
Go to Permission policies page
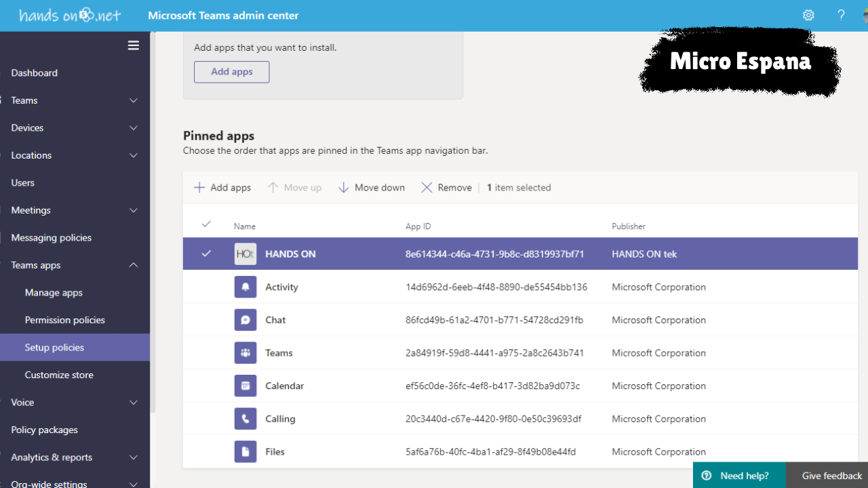(65, 320)
